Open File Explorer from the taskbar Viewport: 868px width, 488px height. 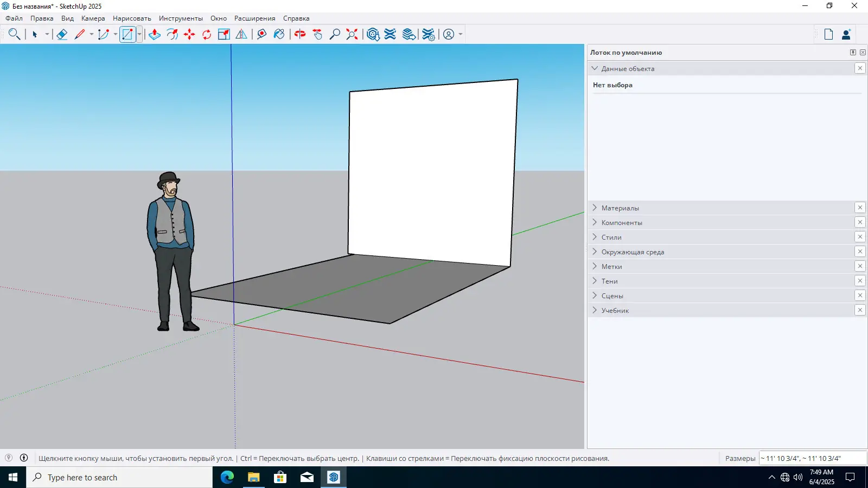(253, 477)
